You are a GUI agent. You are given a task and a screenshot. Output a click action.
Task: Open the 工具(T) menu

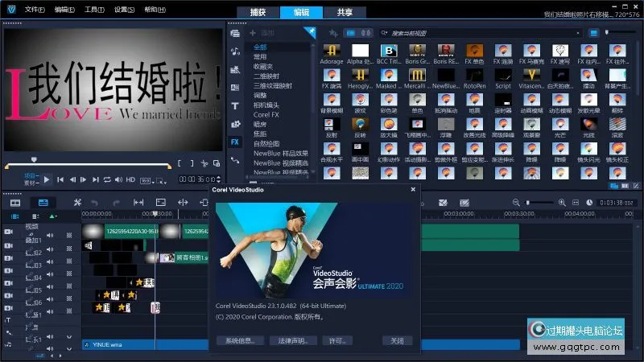pyautogui.click(x=94, y=10)
